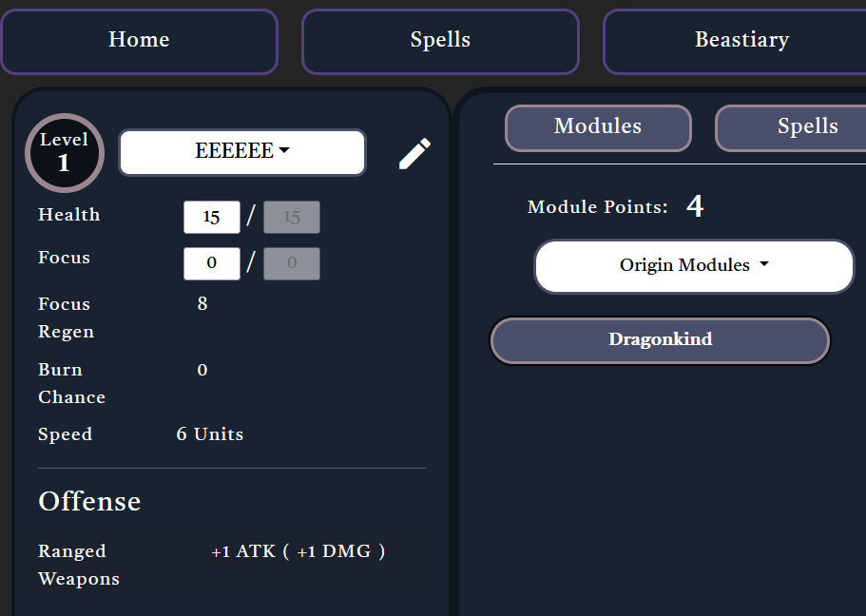The height and width of the screenshot is (616, 866).
Task: Click the greyed-out max Focus field
Action: pos(292,263)
